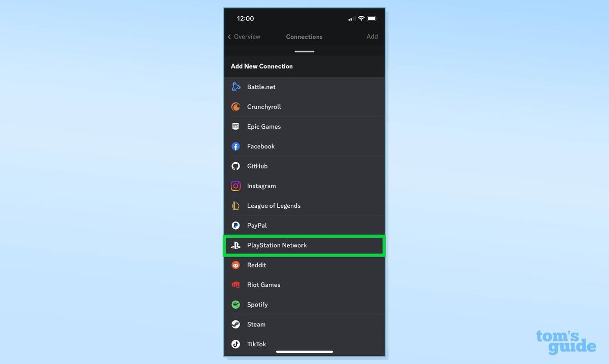Select the Spotify icon
Image resolution: width=609 pixels, height=364 pixels.
coord(235,304)
